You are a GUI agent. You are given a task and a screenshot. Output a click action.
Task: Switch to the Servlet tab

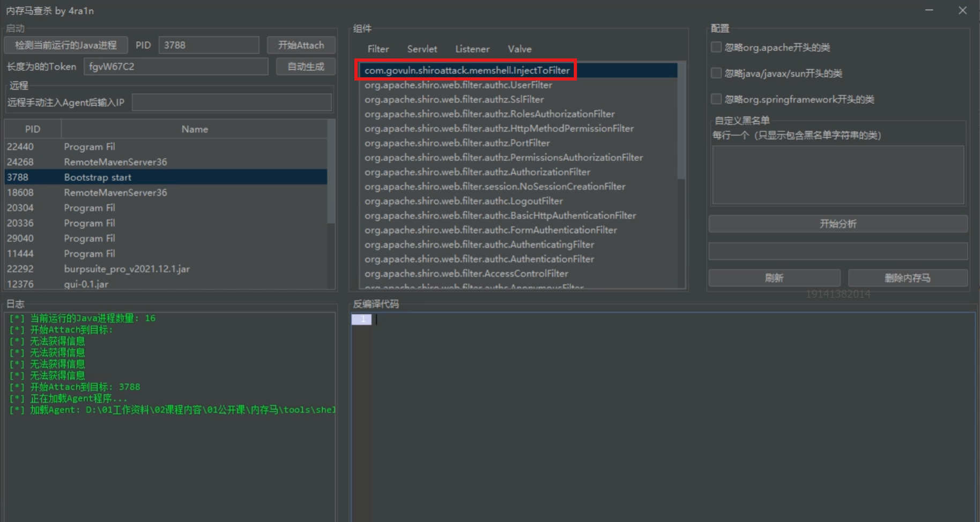pyautogui.click(x=422, y=49)
